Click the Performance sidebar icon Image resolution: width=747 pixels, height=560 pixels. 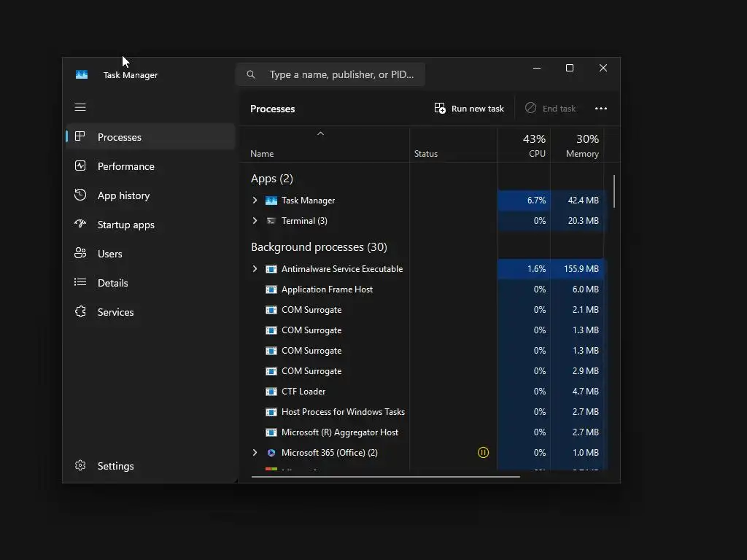pos(80,166)
